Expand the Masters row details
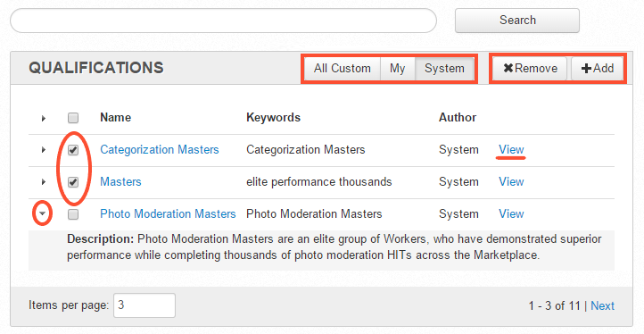The height and width of the screenshot is (334, 644). point(44,182)
